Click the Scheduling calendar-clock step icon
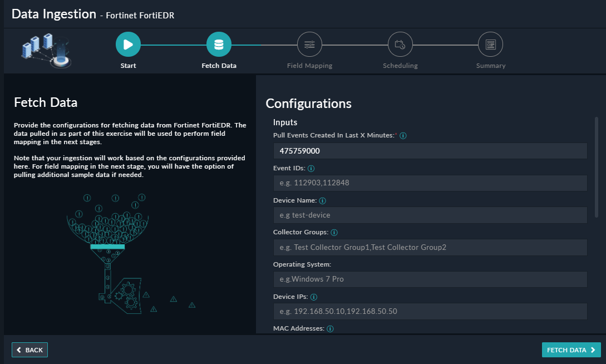Viewport: 606px width, 364px height. coord(400,45)
